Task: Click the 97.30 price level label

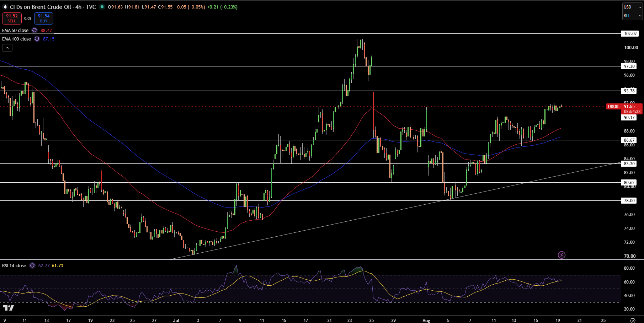Action: (x=629, y=66)
